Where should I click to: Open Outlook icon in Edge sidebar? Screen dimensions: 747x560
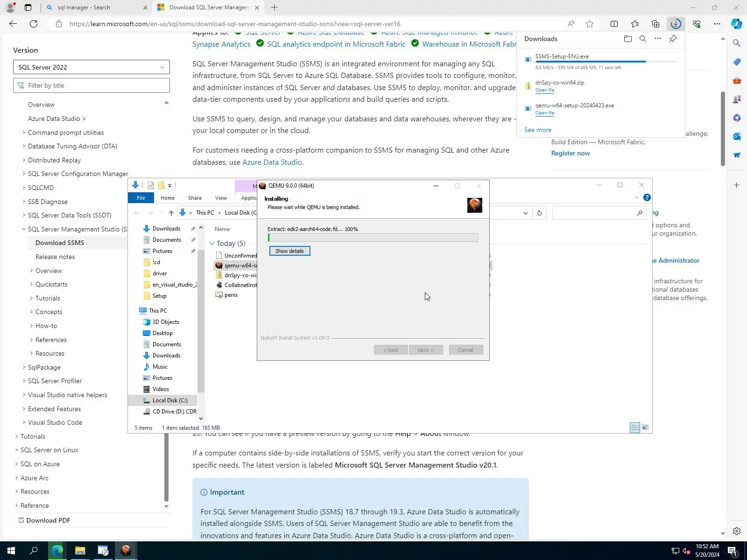pyautogui.click(x=737, y=136)
